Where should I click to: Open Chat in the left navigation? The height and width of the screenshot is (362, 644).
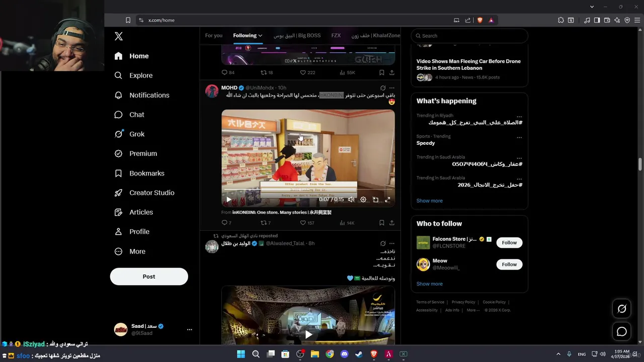(129, 115)
